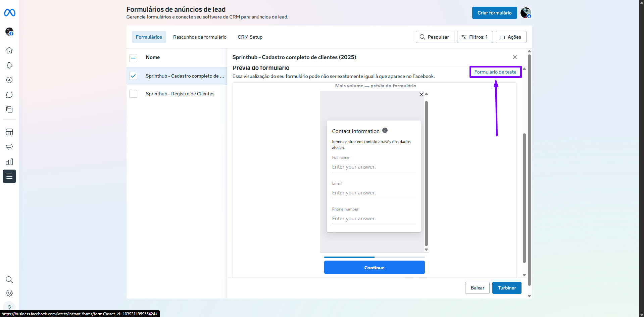Click the magnifier search icon in sidebar
The height and width of the screenshot is (317, 644).
[x=9, y=280]
